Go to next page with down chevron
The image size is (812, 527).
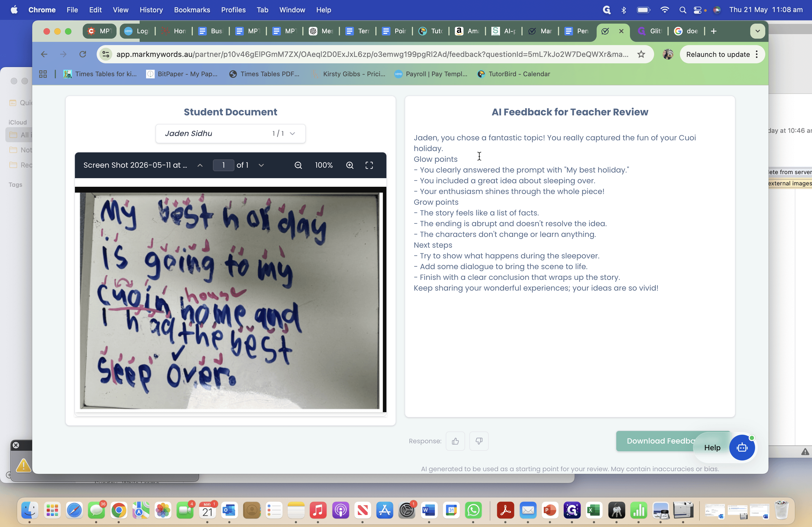click(261, 165)
